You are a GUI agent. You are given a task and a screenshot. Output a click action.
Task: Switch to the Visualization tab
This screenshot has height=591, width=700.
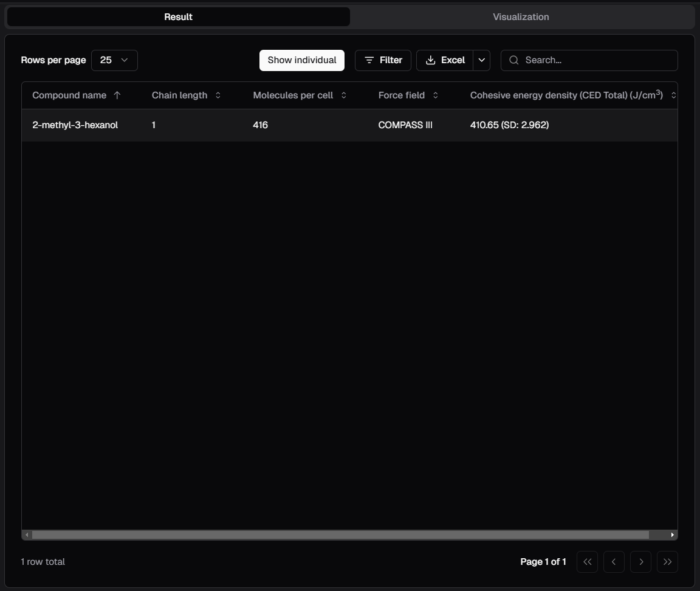521,17
